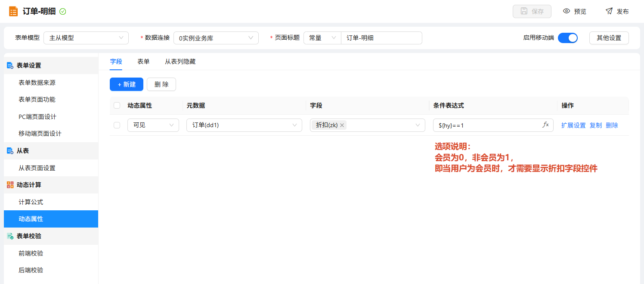Click the 保存 button
The height and width of the screenshot is (284, 644).
pyautogui.click(x=532, y=12)
